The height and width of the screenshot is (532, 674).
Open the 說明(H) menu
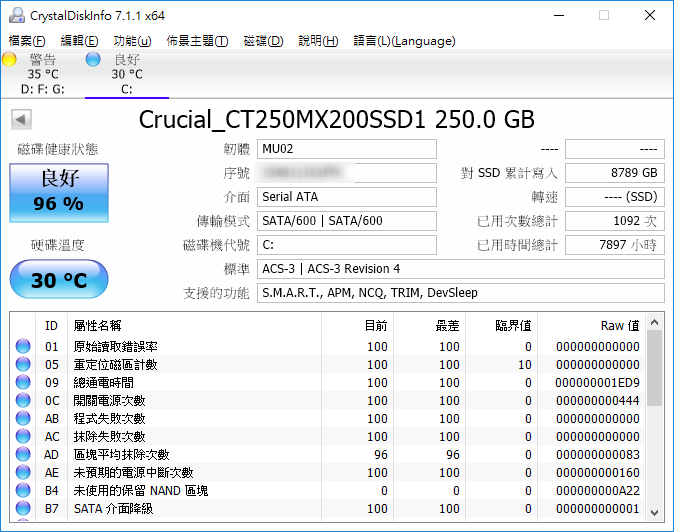click(x=318, y=41)
